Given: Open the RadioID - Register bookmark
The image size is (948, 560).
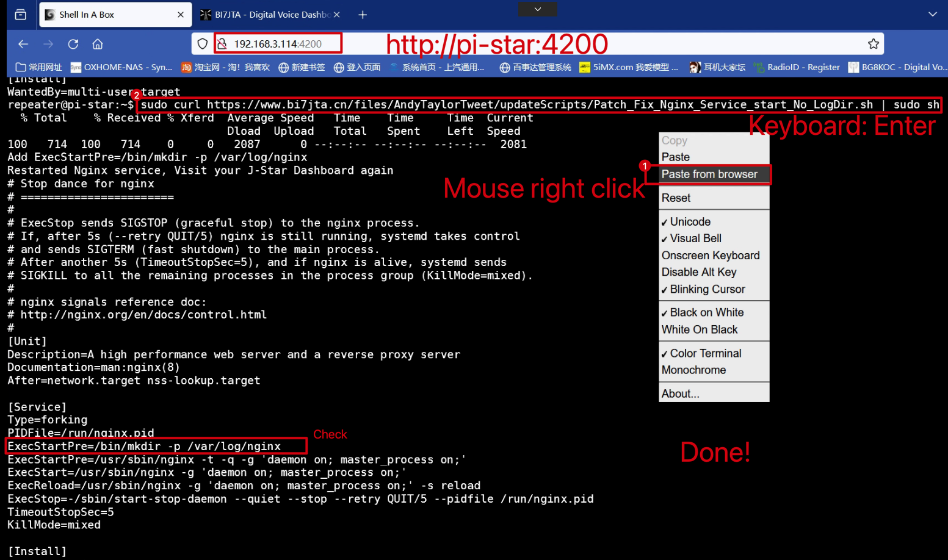Looking at the screenshot, I should click(797, 67).
